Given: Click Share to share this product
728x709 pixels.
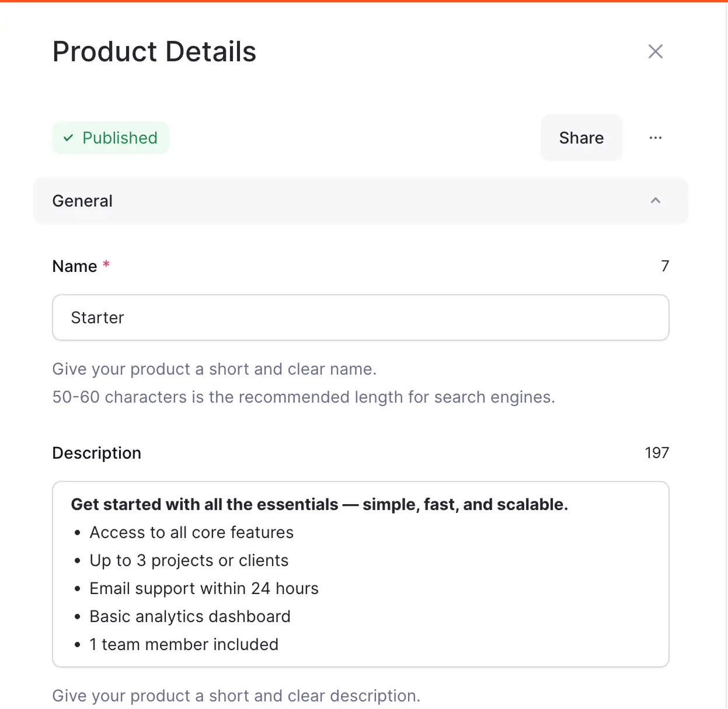Looking at the screenshot, I should tap(581, 138).
